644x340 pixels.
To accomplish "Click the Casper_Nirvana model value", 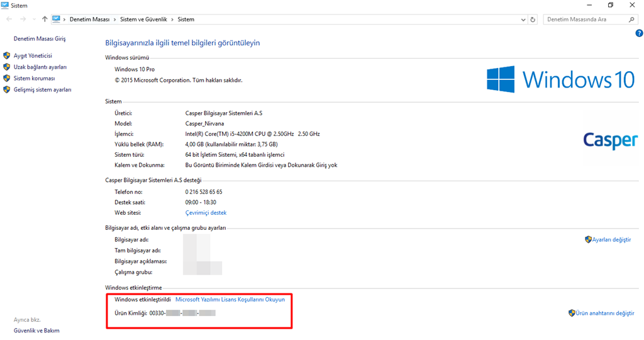I will click(204, 123).
